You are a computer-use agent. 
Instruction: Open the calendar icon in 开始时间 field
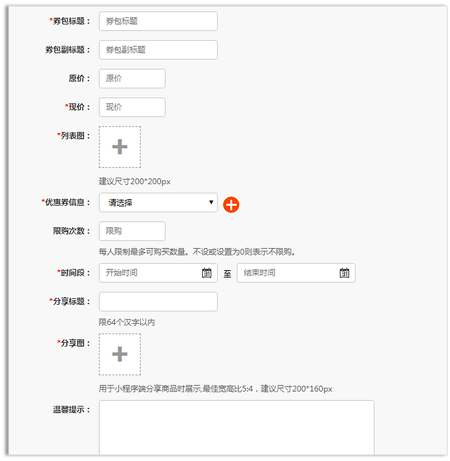click(207, 273)
